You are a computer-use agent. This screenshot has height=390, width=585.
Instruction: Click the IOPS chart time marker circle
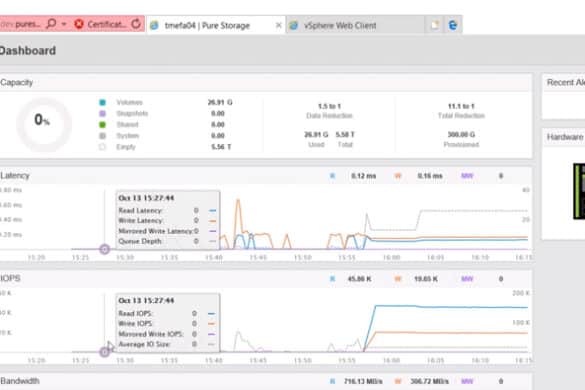(x=104, y=352)
